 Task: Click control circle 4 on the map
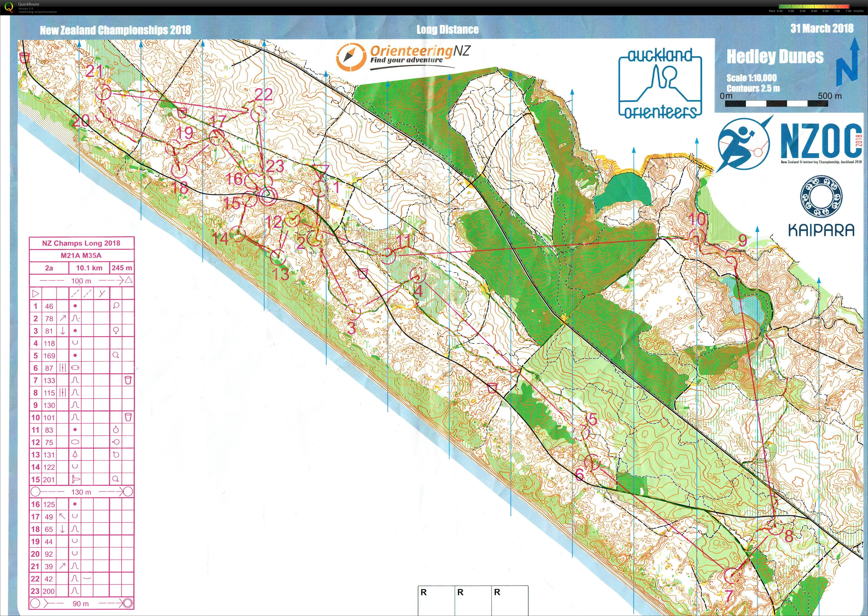[417, 275]
